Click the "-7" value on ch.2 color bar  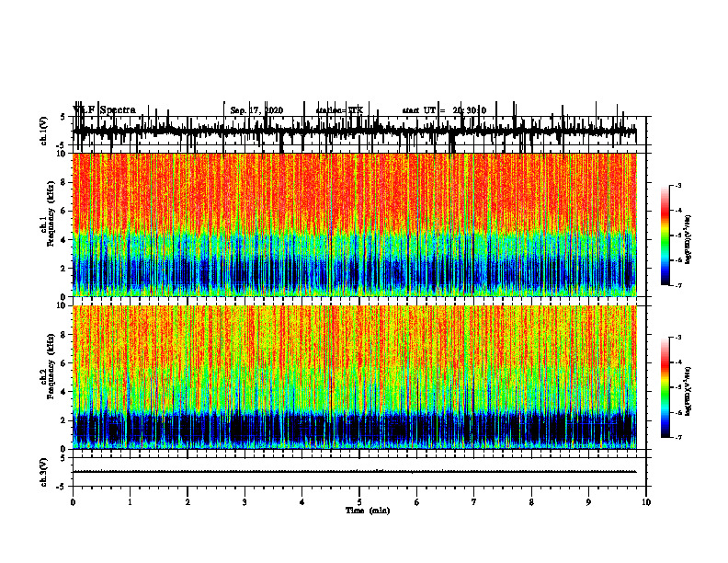tap(678, 437)
